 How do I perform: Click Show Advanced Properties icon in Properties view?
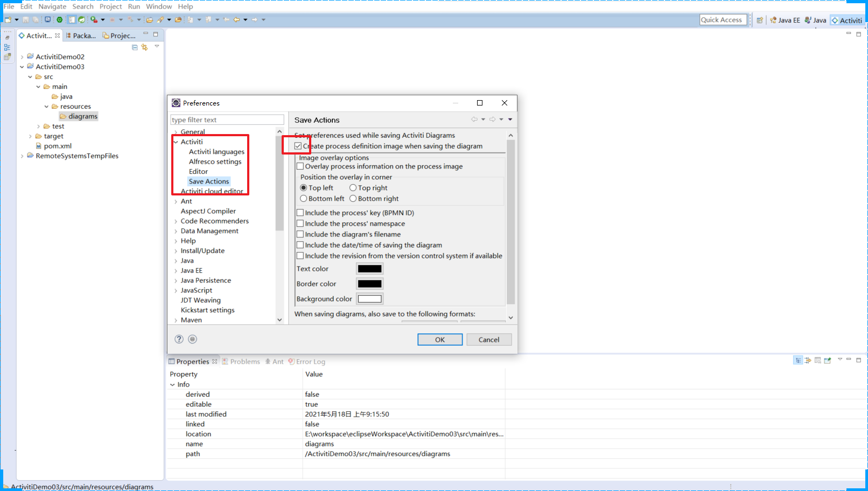coord(808,360)
